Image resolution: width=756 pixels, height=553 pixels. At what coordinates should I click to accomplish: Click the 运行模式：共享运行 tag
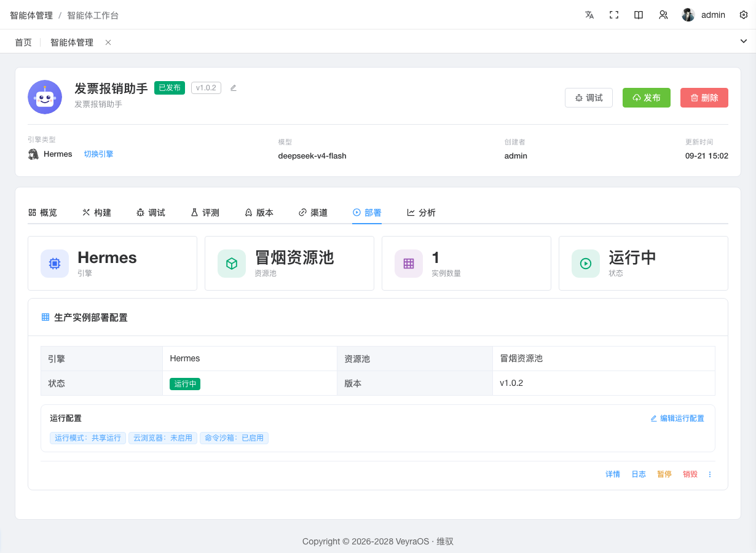pos(88,438)
